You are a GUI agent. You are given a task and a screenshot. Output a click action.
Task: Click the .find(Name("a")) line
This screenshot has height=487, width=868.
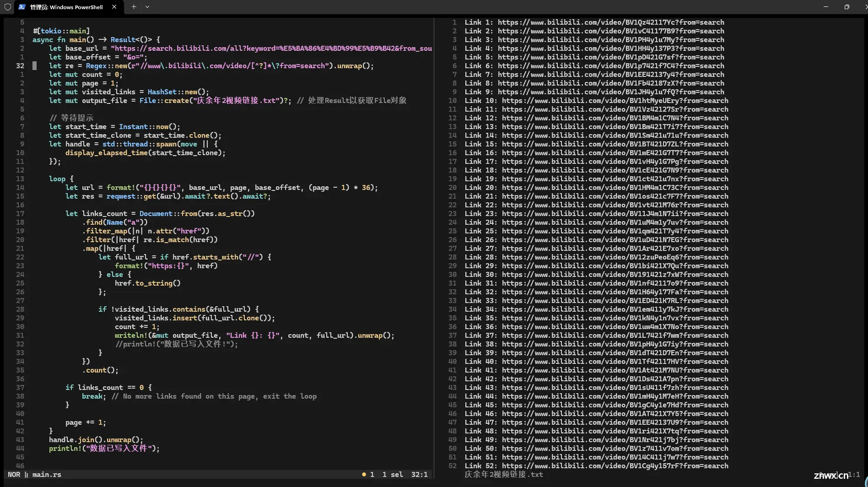(x=115, y=222)
